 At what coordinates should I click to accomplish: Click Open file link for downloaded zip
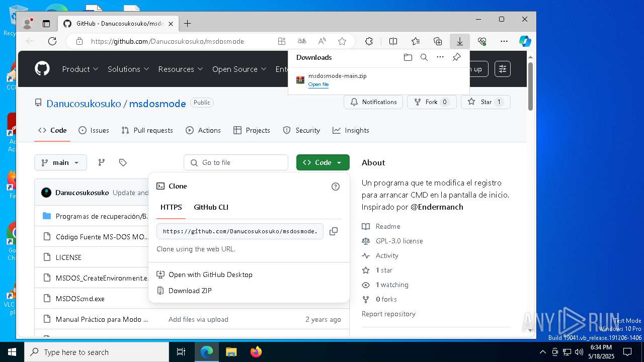point(318,84)
